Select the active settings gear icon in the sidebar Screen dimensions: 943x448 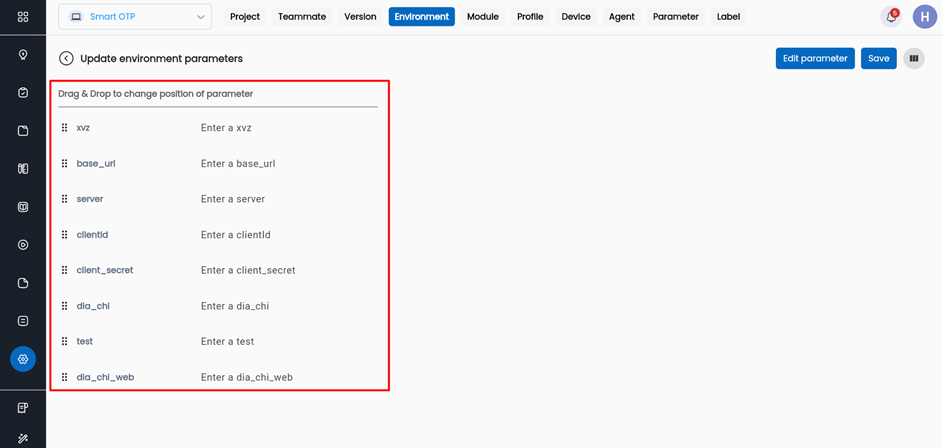23,359
